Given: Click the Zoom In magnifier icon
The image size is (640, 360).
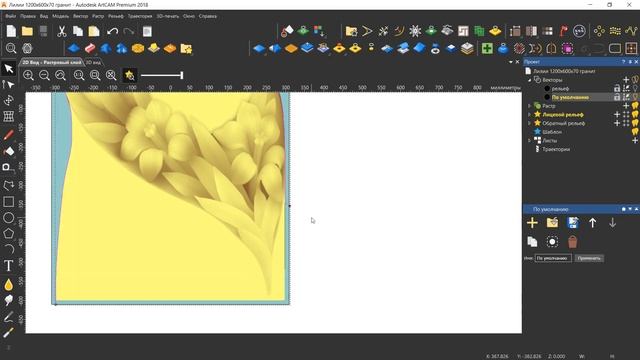Looking at the screenshot, I should [28, 75].
